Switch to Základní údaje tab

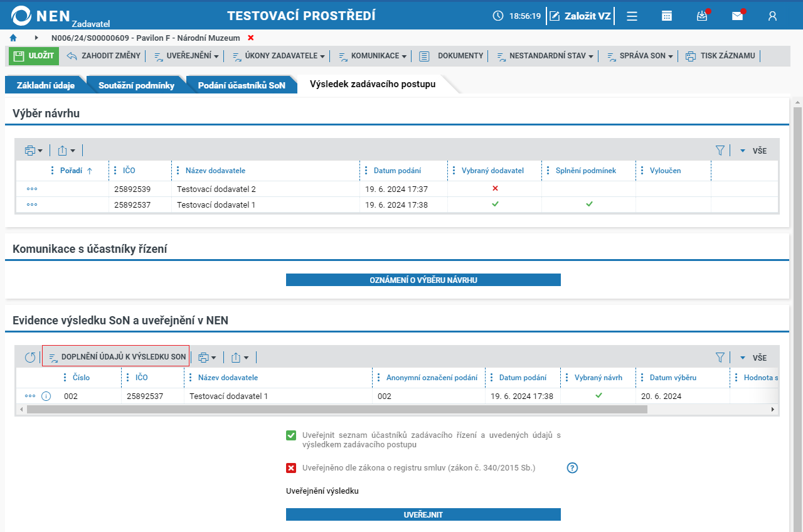tap(46, 85)
